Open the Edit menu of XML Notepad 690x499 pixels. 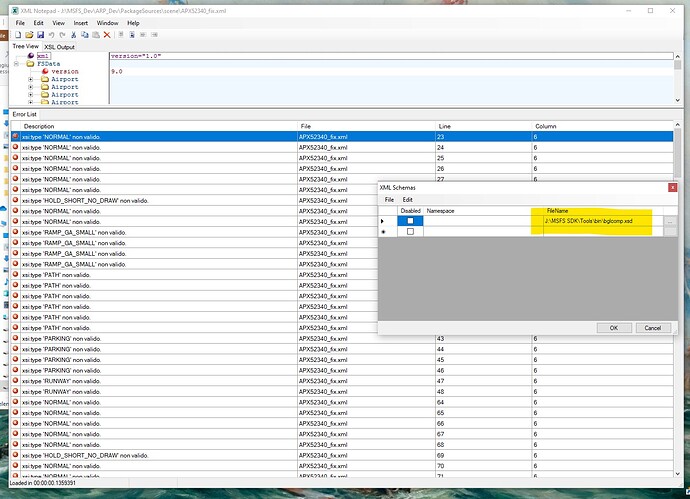39,23
